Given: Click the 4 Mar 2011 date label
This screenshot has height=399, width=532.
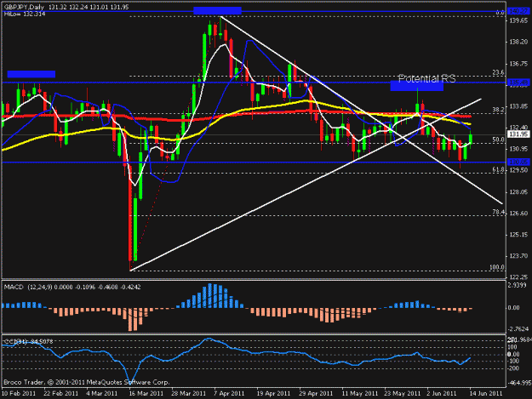Looking at the screenshot, I should point(102,393).
